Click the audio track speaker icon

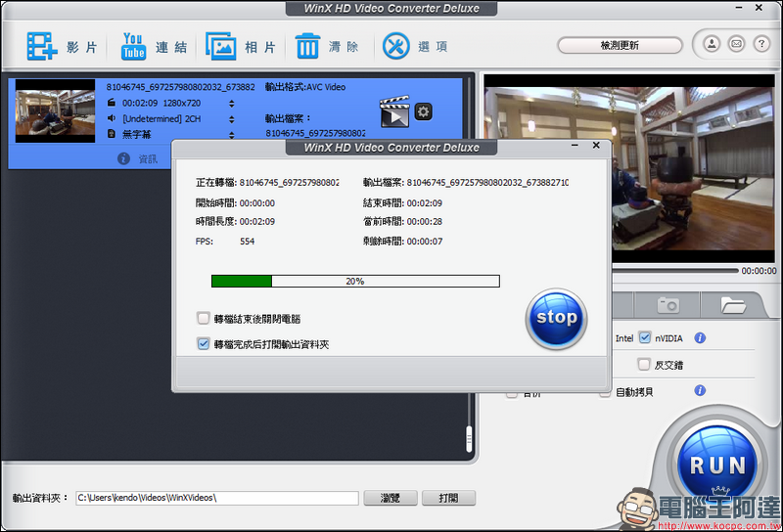[112, 118]
